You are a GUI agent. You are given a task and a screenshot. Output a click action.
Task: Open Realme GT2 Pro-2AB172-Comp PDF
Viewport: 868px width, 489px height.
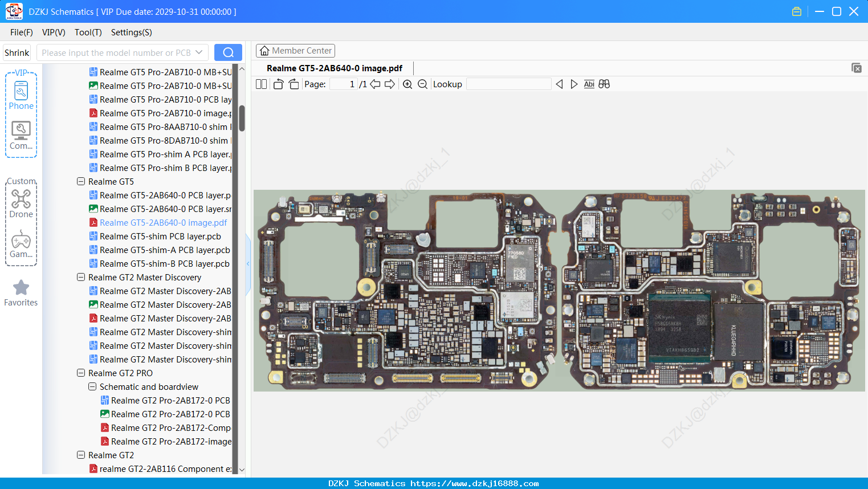coord(166,427)
